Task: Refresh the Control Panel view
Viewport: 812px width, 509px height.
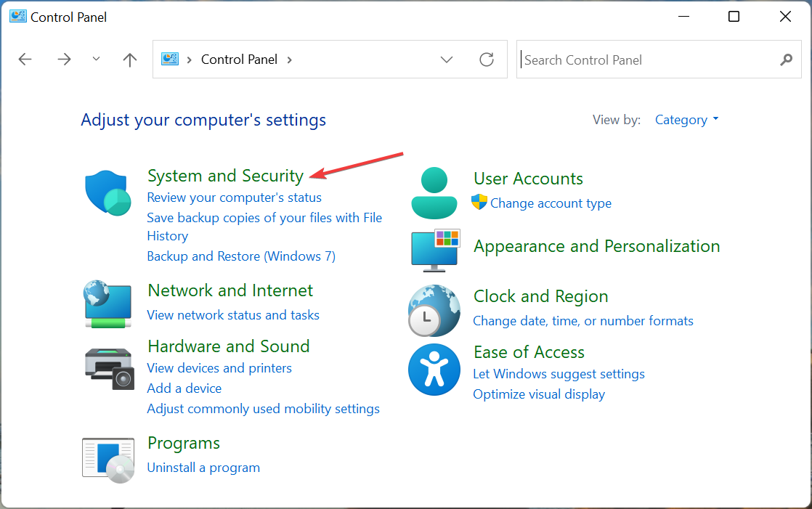Action: click(486, 60)
